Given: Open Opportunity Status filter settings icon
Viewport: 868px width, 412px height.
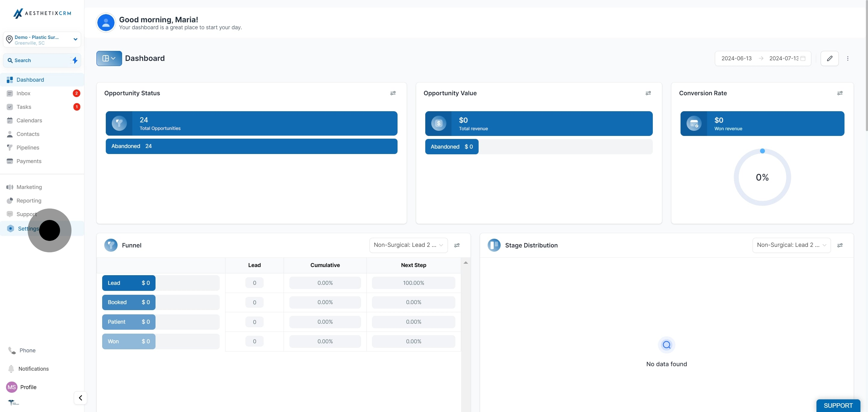Looking at the screenshot, I should point(393,93).
